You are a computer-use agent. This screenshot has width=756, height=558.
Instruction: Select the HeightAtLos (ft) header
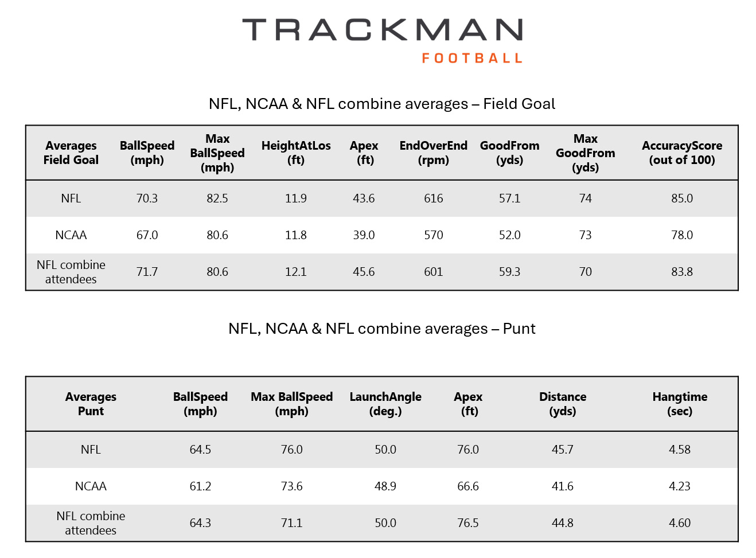(296, 153)
